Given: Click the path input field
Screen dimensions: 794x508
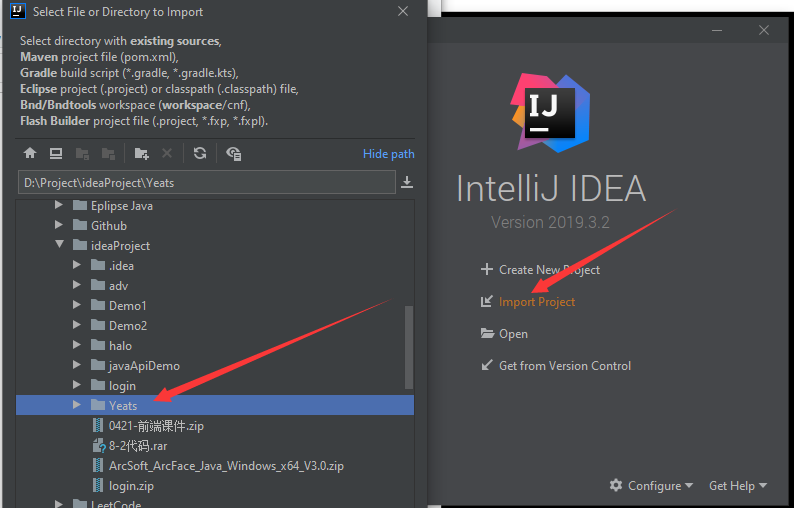Looking at the screenshot, I should pyautogui.click(x=207, y=182).
